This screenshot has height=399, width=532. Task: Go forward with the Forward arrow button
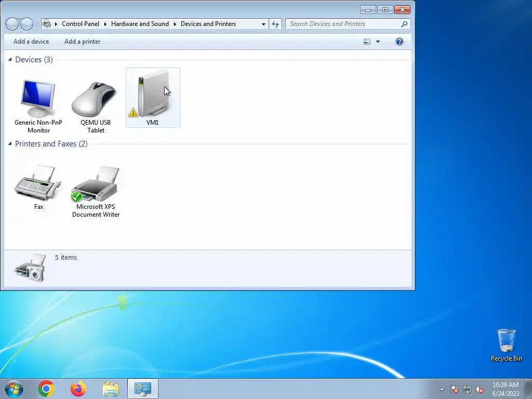point(26,24)
